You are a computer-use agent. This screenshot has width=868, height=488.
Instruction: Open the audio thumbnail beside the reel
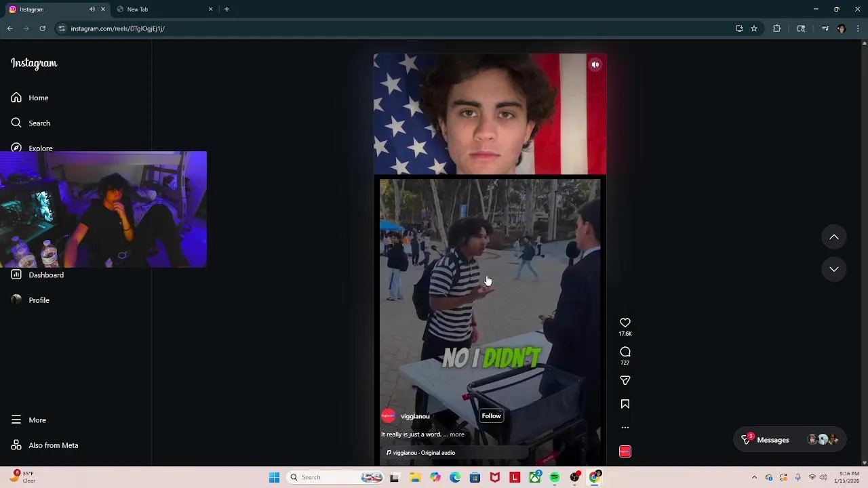[625, 451]
